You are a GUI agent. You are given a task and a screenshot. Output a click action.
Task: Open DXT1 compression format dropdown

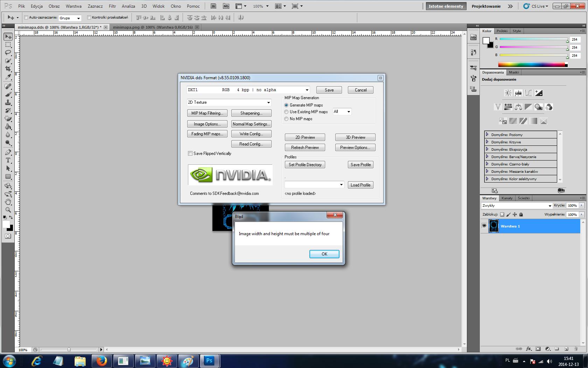pos(248,90)
